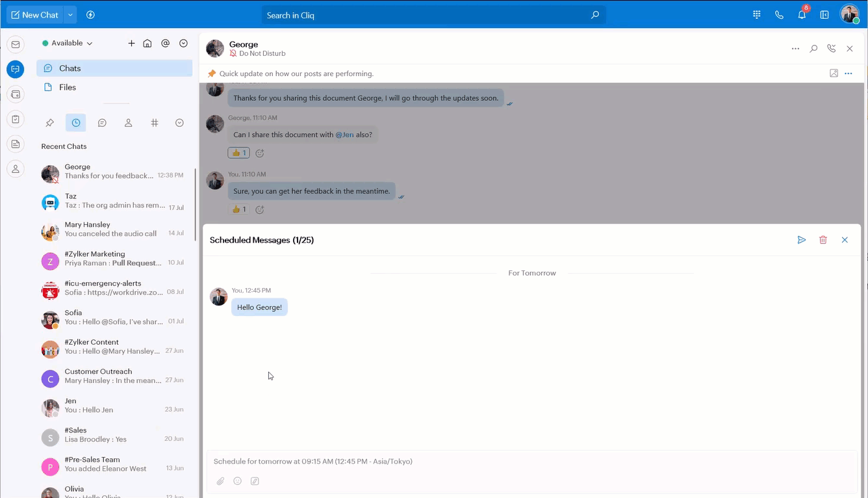The image size is (868, 498).
Task: Open the Customer Outreach chat
Action: tap(114, 376)
